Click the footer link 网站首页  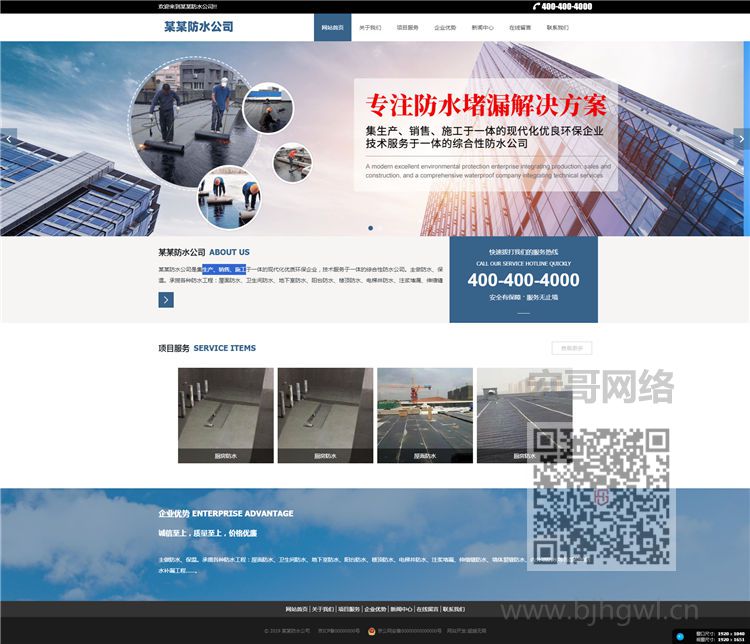tap(297, 609)
